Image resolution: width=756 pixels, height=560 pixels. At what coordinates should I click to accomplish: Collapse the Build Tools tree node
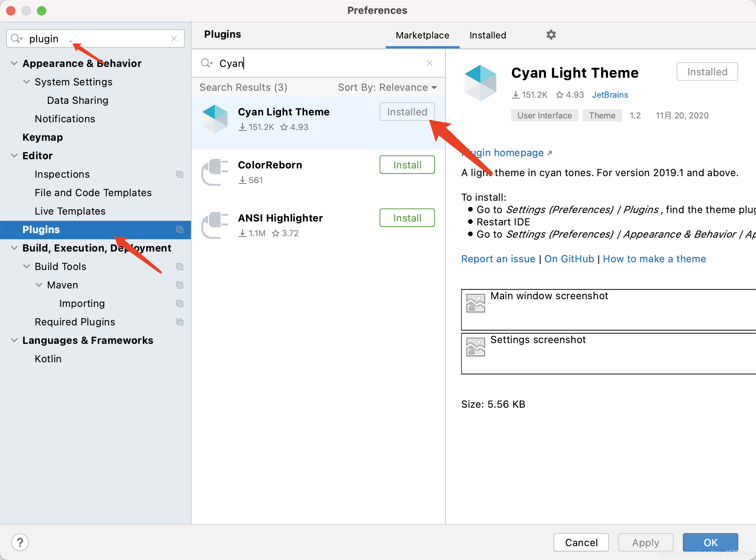click(27, 267)
